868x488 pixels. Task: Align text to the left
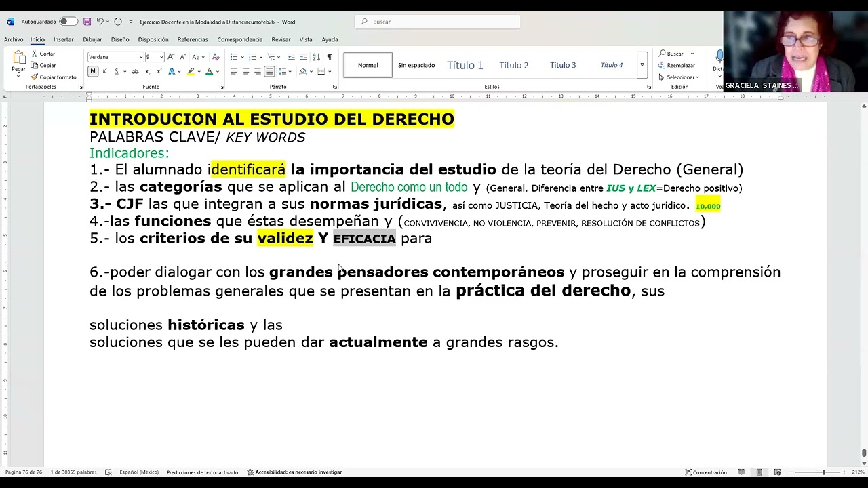coord(234,71)
